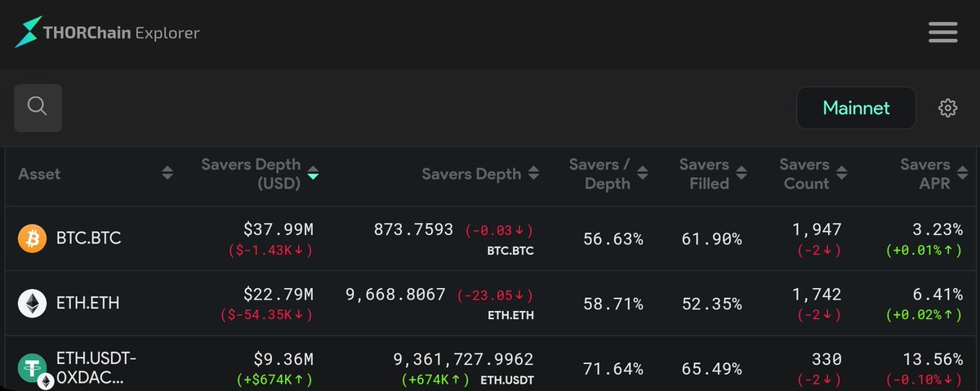Click the 330 savers count

826,359
